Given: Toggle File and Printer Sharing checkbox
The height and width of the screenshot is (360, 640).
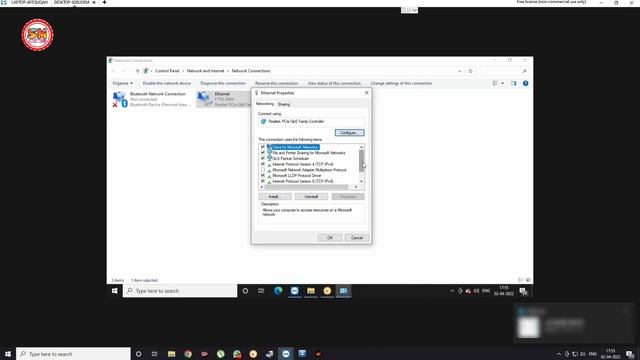Looking at the screenshot, I should (x=263, y=153).
